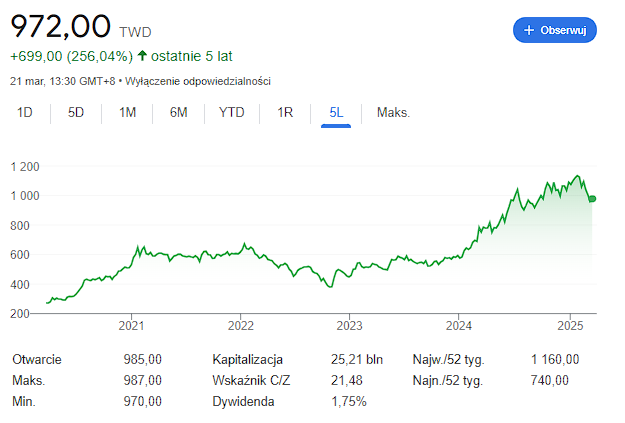Click the 2021 label on chart axis

(131, 325)
